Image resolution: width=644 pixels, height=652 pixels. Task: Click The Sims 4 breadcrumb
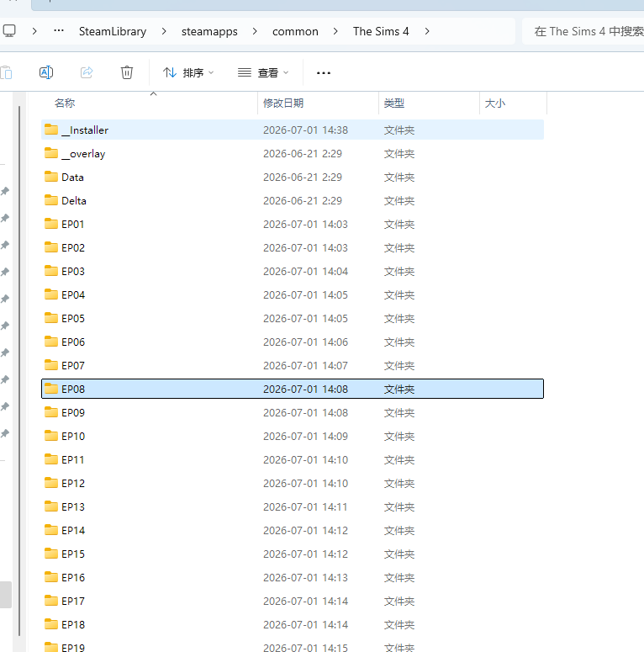tap(381, 32)
